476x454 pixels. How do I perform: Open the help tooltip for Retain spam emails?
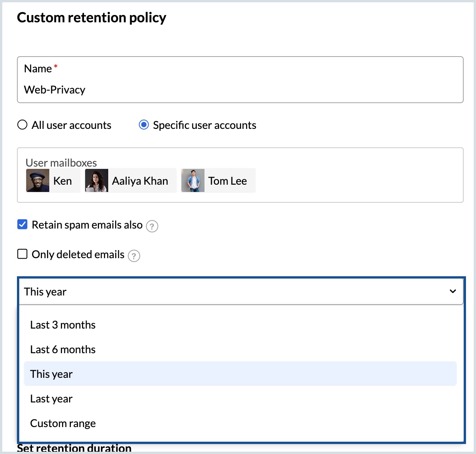[x=152, y=226]
